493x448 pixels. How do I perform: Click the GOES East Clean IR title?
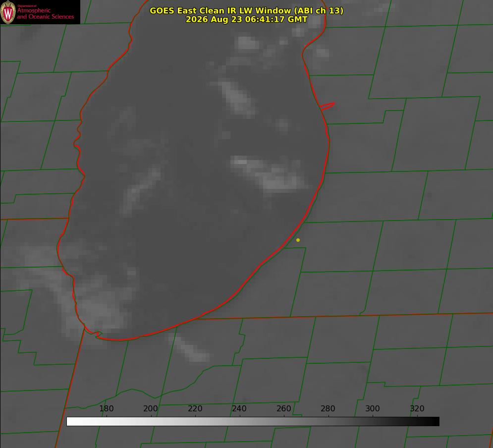coord(247,10)
